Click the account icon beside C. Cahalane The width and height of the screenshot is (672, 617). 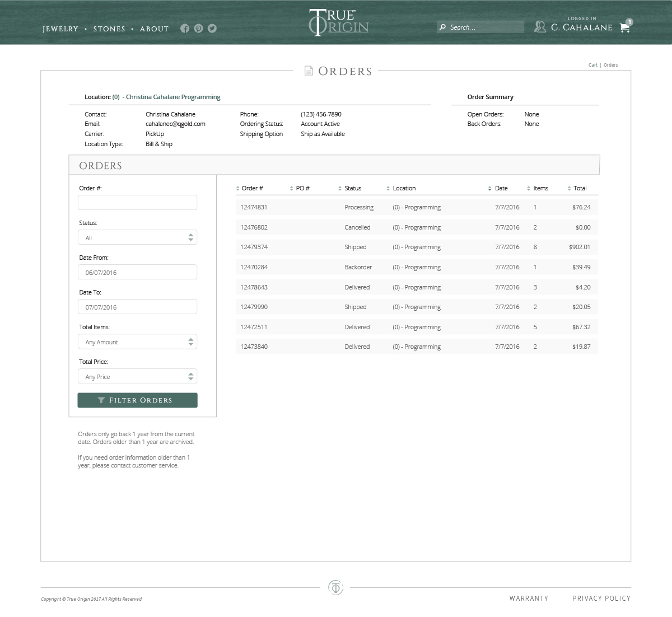pos(540,26)
